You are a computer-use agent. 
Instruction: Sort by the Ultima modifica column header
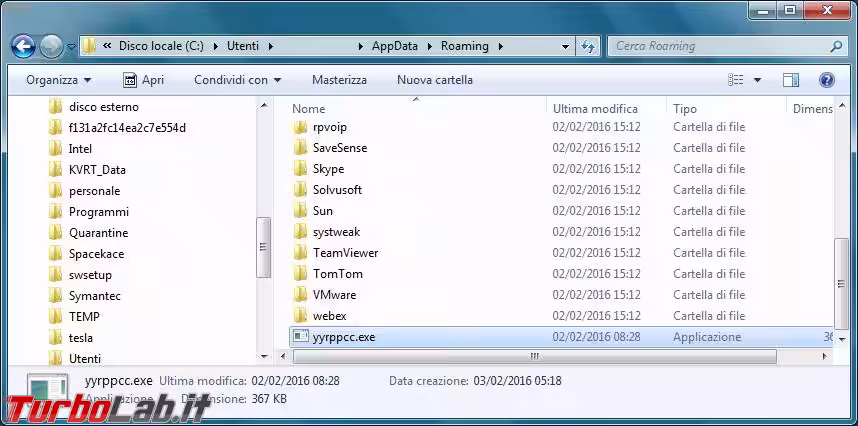595,108
